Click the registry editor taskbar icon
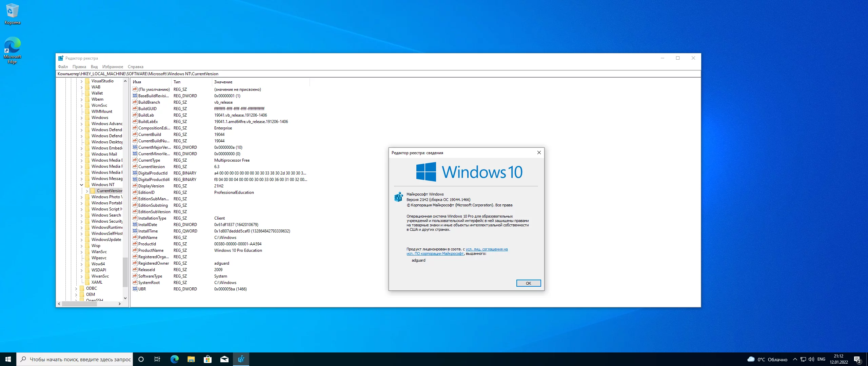The width and height of the screenshot is (868, 366). [x=241, y=359]
